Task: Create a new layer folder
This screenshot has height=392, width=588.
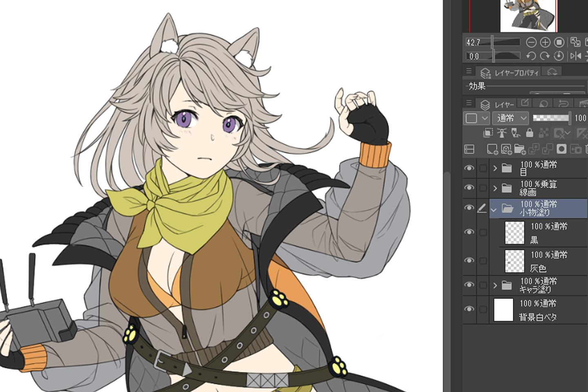Action: pyautogui.click(x=520, y=149)
